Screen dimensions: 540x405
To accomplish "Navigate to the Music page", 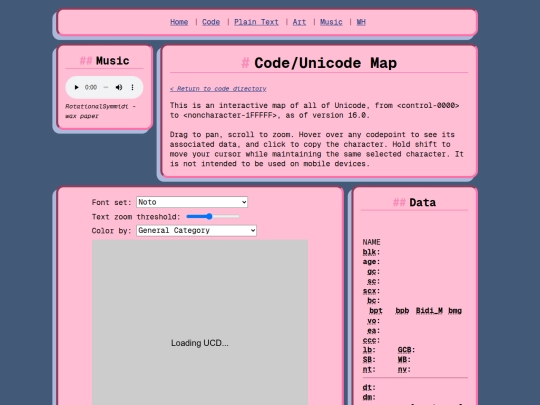I will [331, 22].
